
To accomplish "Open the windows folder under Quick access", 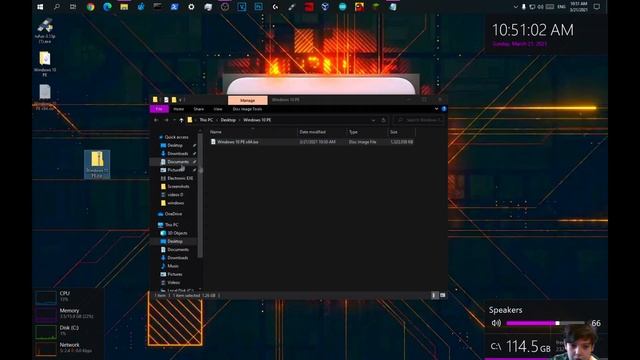I will coord(176,203).
